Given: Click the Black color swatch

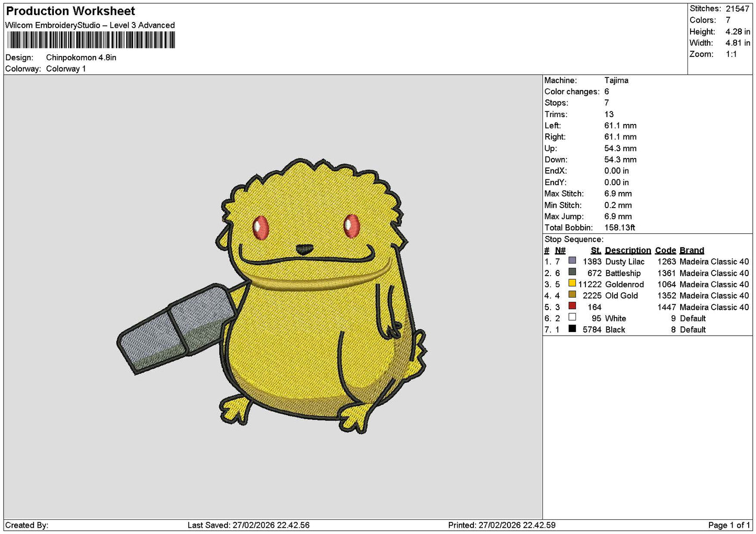Looking at the screenshot, I should pos(572,328).
